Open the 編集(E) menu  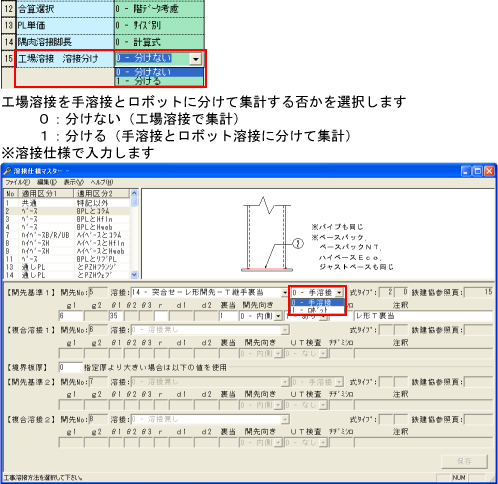tap(47, 182)
